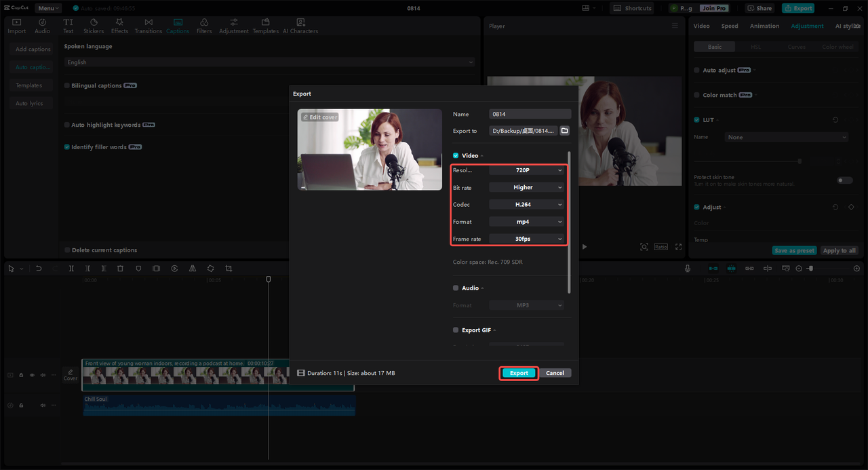This screenshot has width=868, height=470.
Task: Open the Codec H.264 dropdown
Action: point(527,204)
